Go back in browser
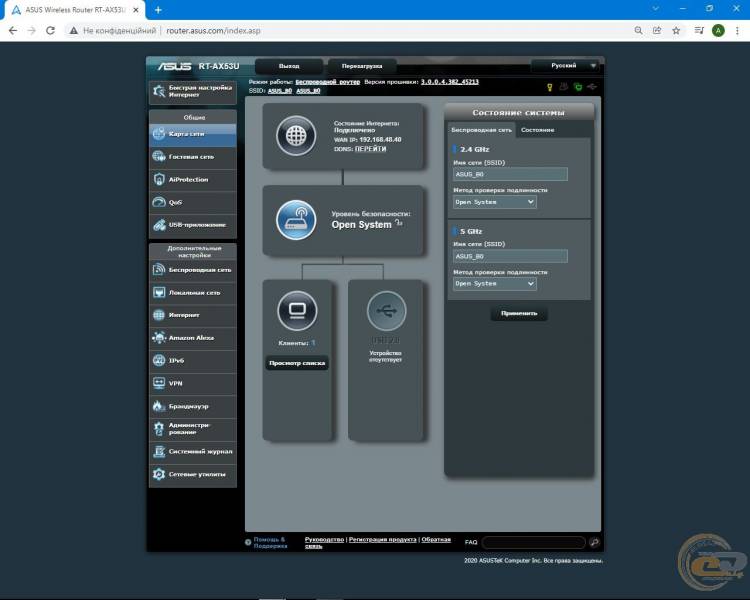This screenshot has width=750, height=600. pyautogui.click(x=13, y=31)
